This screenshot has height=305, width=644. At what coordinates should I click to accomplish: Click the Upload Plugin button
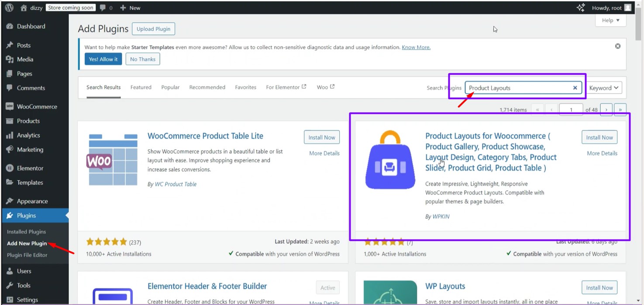(x=153, y=28)
